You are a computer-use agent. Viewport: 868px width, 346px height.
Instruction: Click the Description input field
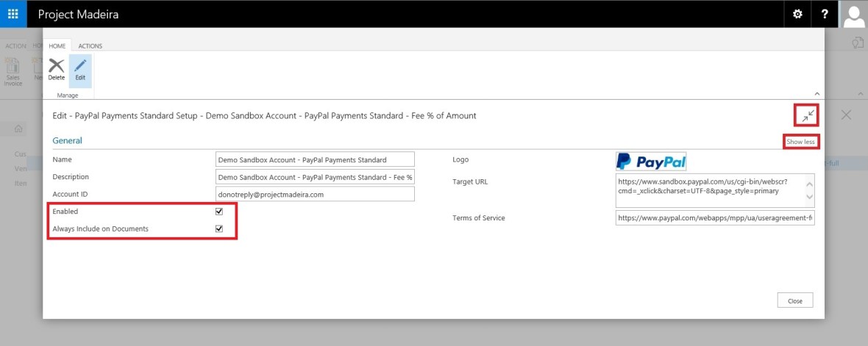tap(315, 177)
